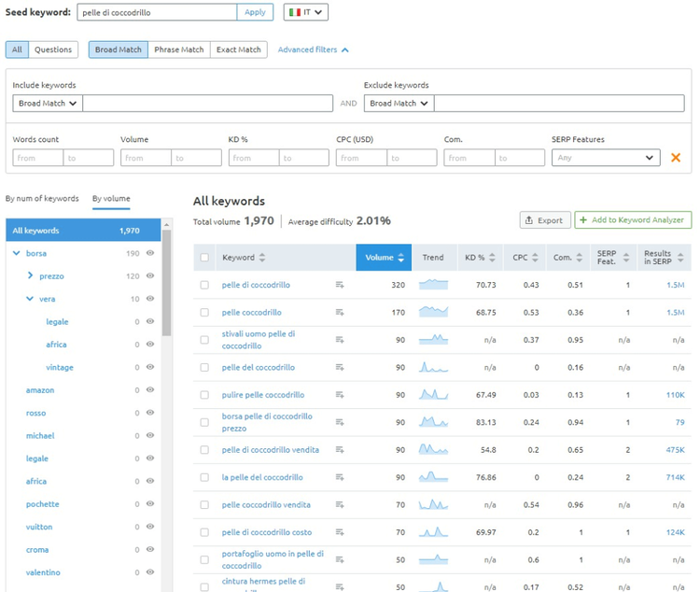The width and height of the screenshot is (700, 592).
Task: Clear advanced filters with orange X
Action: click(x=676, y=157)
